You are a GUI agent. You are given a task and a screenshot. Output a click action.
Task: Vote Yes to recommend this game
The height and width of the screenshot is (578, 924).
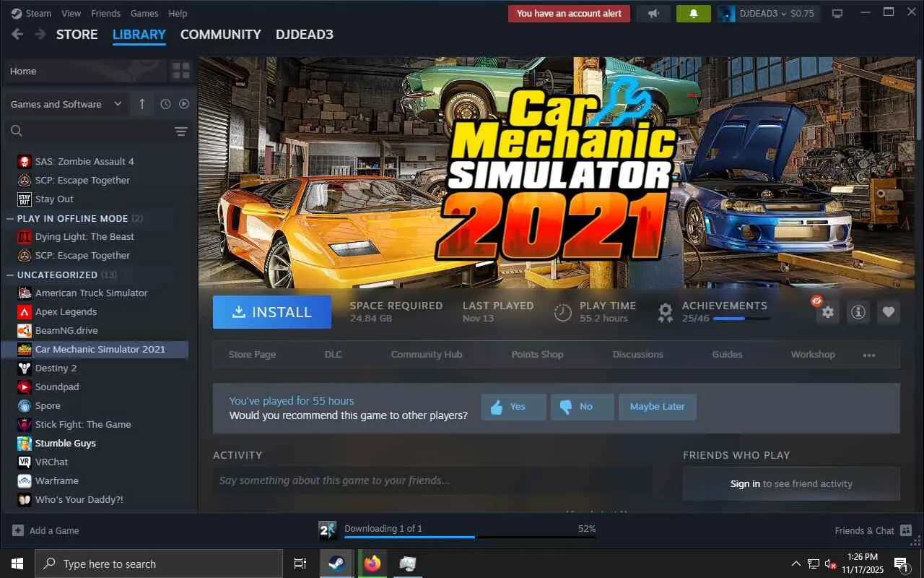click(514, 407)
